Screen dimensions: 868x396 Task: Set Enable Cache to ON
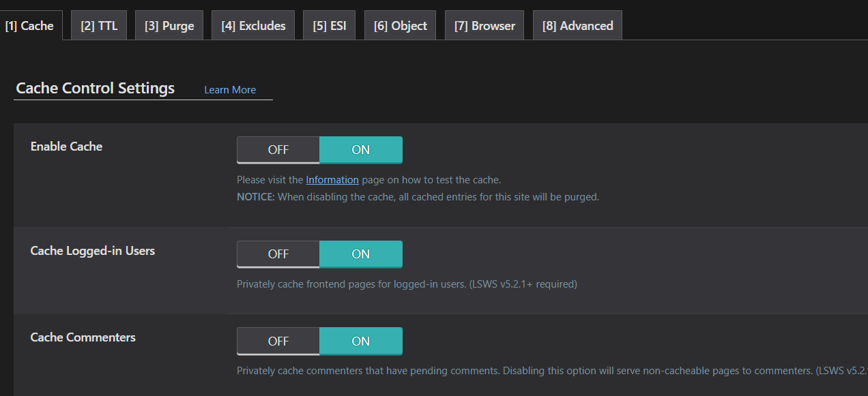pos(361,150)
